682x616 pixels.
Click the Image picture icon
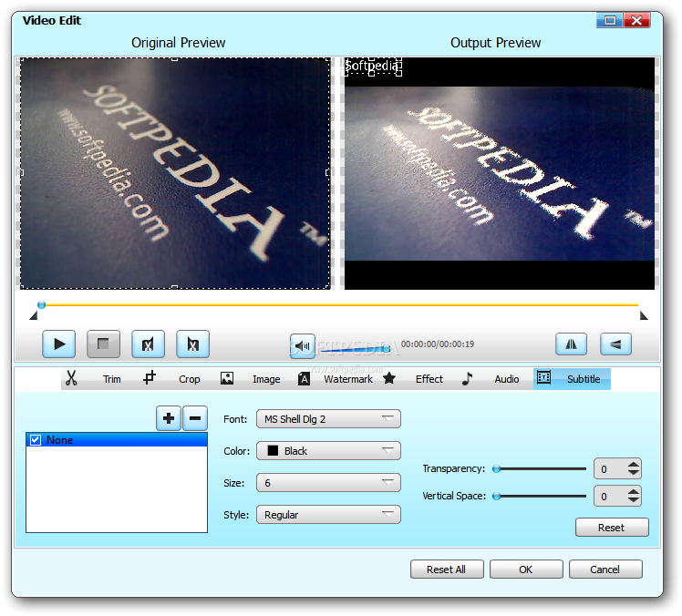pyautogui.click(x=227, y=378)
